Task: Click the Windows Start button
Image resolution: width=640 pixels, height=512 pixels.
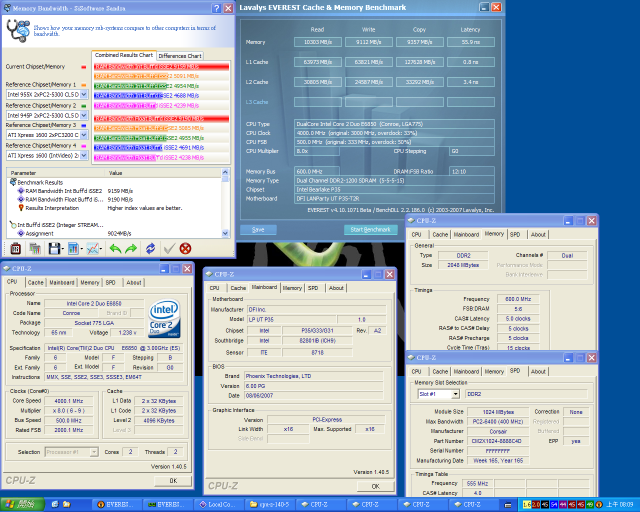Action: (22, 505)
